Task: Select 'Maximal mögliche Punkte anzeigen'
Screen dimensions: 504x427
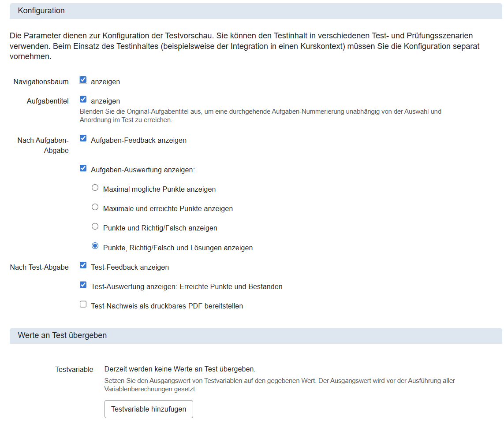Action: [x=95, y=187]
